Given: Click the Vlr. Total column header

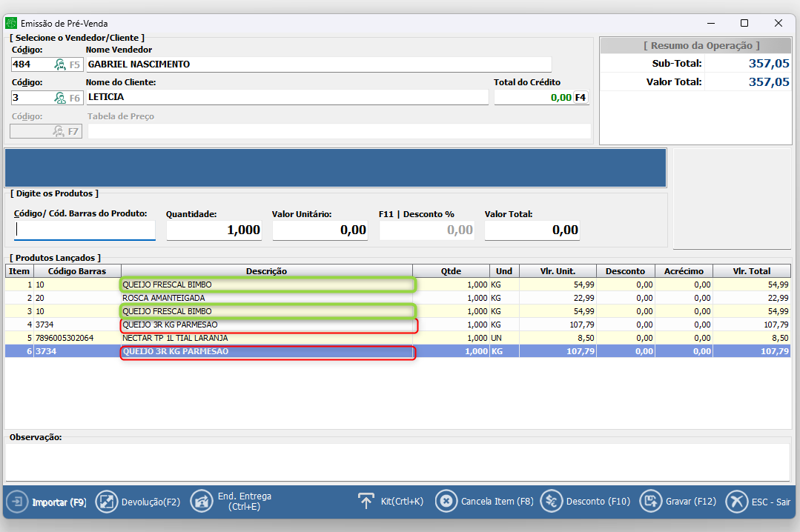Looking at the screenshot, I should (751, 271).
